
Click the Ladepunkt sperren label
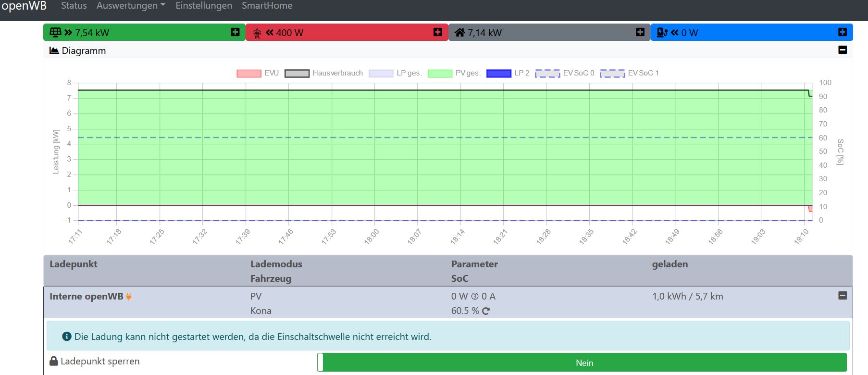coord(100,361)
